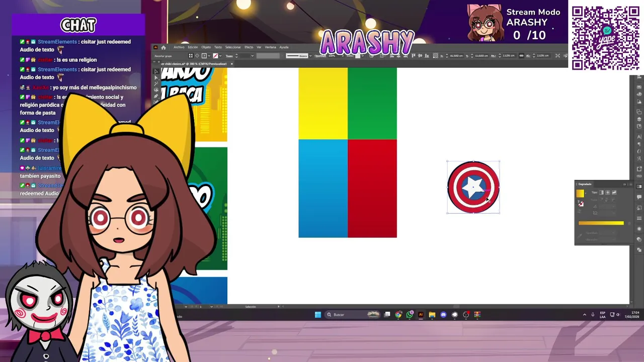This screenshot has width=644, height=362.
Task: Click the yellow gradient preview swatch
Action: pos(580,194)
